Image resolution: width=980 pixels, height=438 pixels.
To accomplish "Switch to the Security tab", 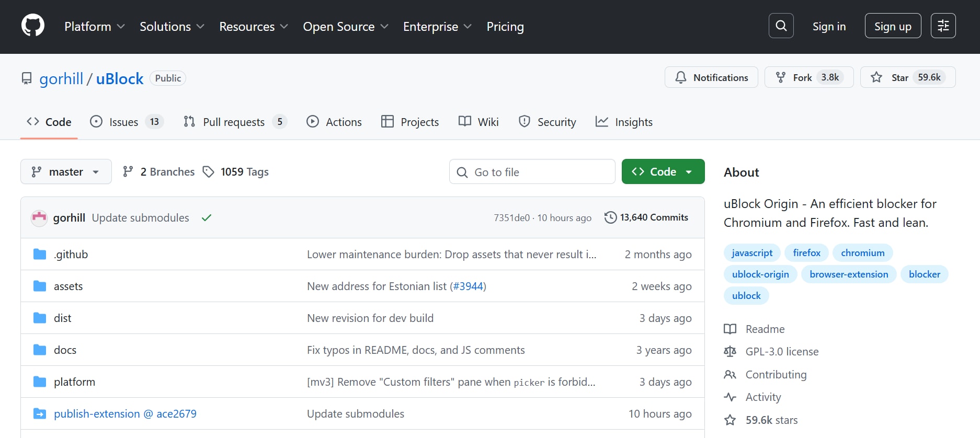I will coord(548,122).
